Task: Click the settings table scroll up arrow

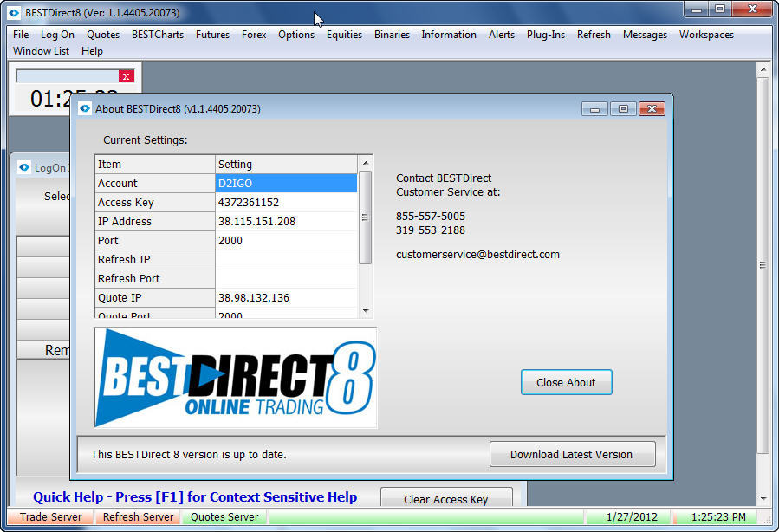Action: click(366, 163)
